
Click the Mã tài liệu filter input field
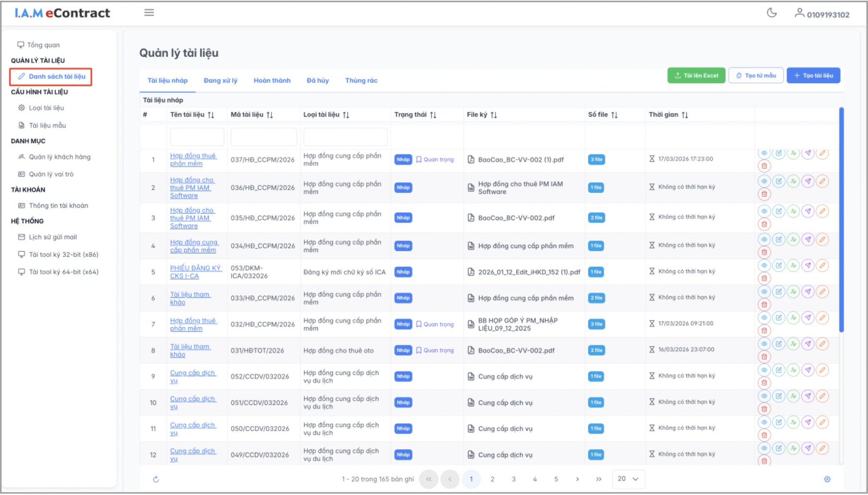pyautogui.click(x=264, y=137)
